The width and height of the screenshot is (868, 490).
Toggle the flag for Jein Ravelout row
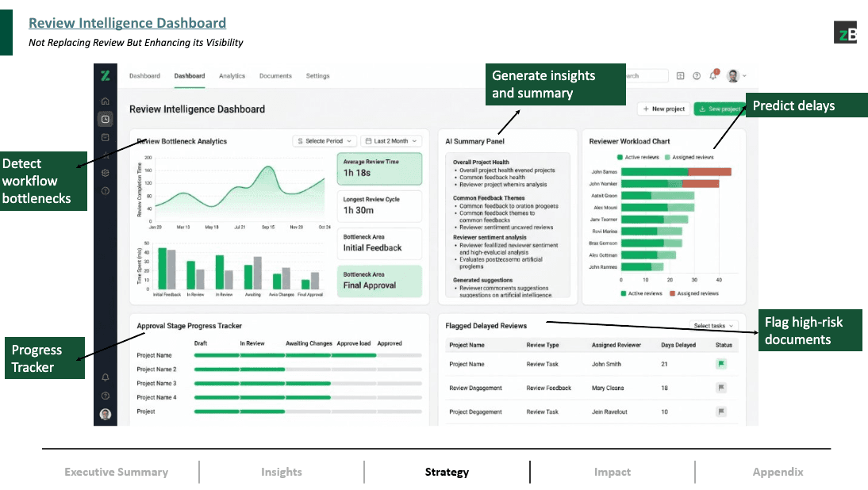coord(721,412)
